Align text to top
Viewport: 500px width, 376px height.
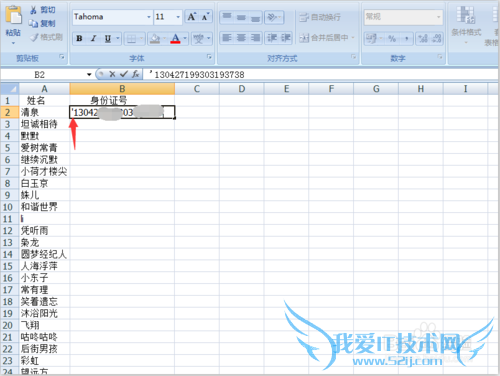tap(227, 17)
